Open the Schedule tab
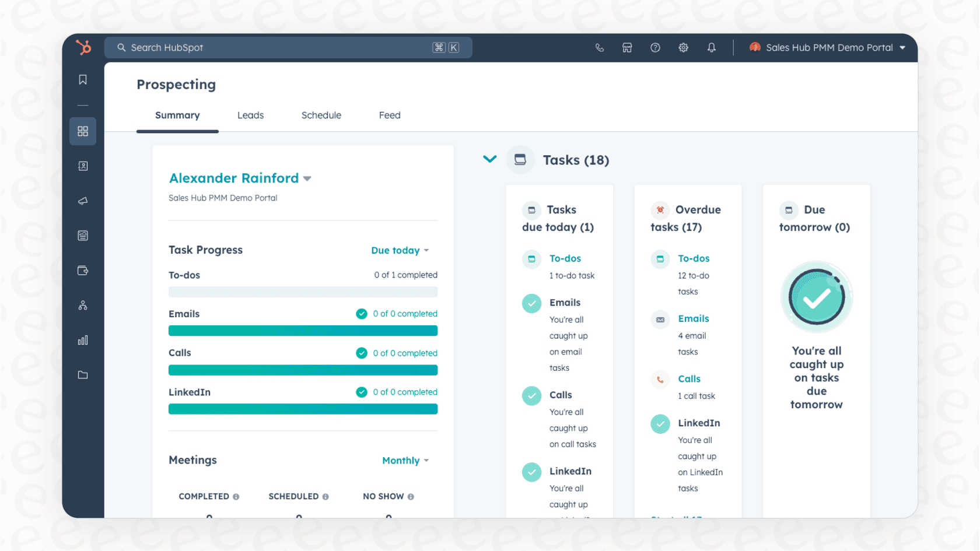 (x=321, y=115)
